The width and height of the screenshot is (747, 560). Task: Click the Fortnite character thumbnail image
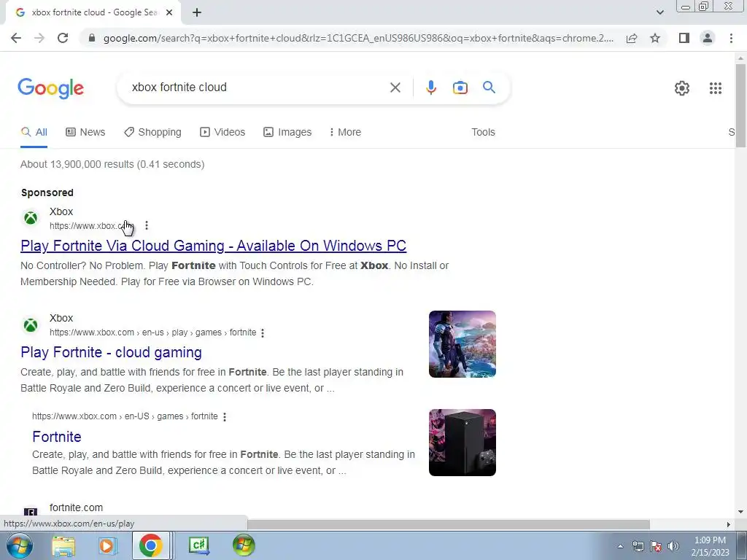click(x=462, y=344)
